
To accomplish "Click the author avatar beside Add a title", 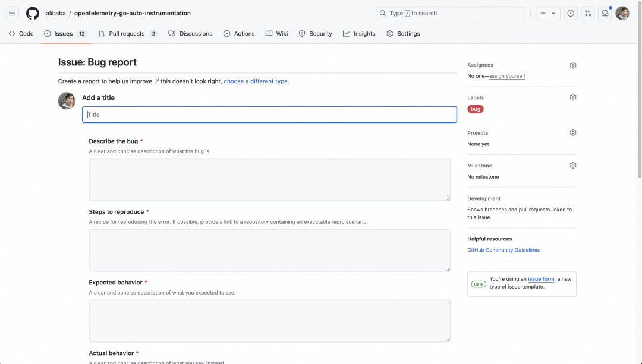I will point(67,101).
